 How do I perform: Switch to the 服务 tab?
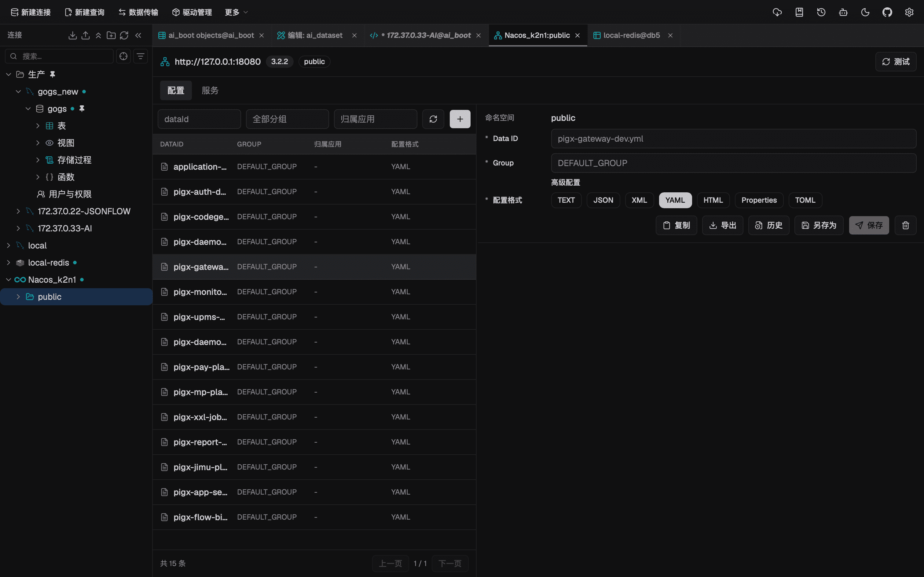210,90
